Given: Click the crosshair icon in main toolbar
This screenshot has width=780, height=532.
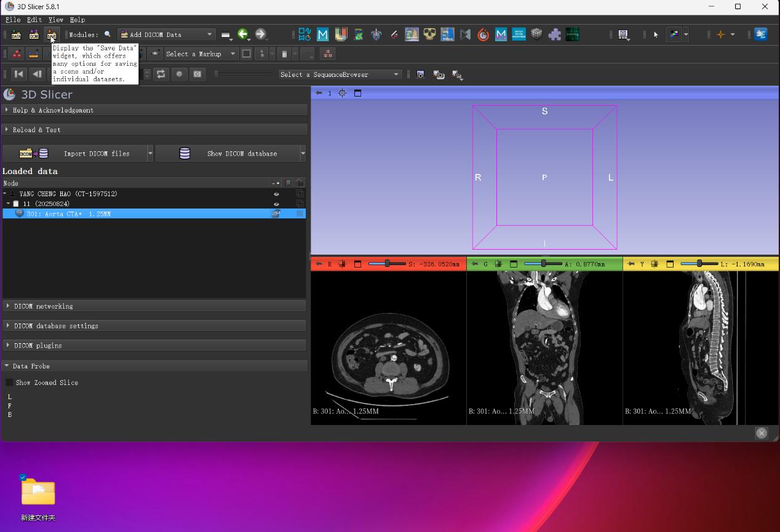Looking at the screenshot, I should [x=721, y=34].
